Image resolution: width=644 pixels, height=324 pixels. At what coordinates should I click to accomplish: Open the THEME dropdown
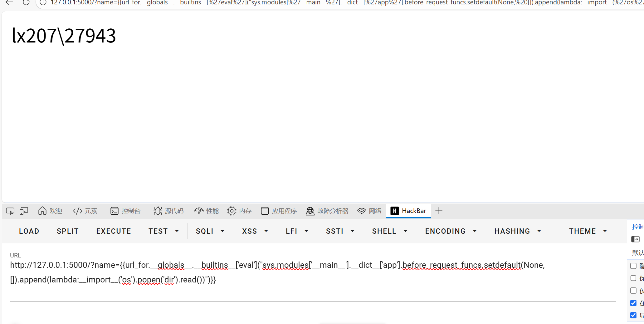(x=588, y=231)
